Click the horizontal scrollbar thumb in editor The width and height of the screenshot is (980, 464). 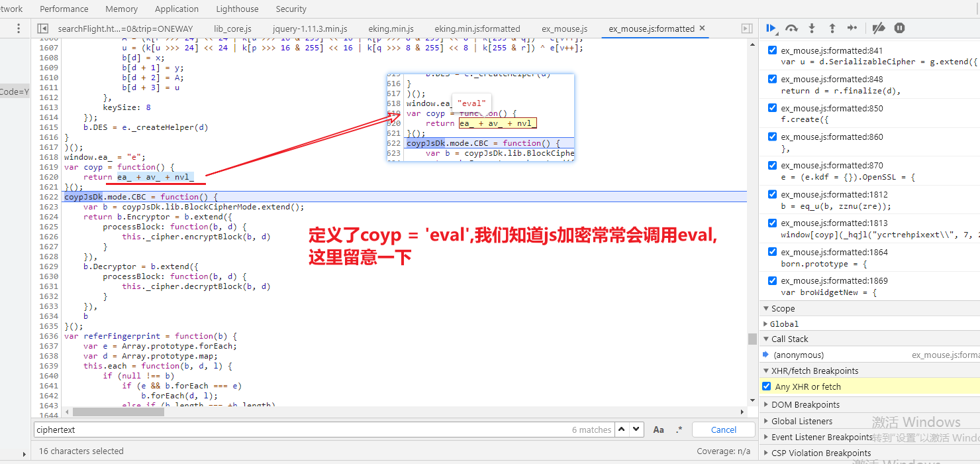[119, 412]
